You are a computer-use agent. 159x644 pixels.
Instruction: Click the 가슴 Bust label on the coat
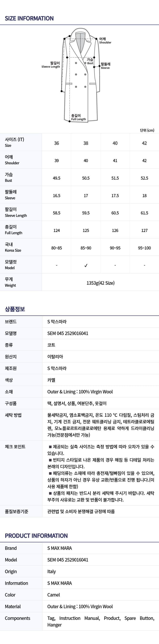point(90,61)
